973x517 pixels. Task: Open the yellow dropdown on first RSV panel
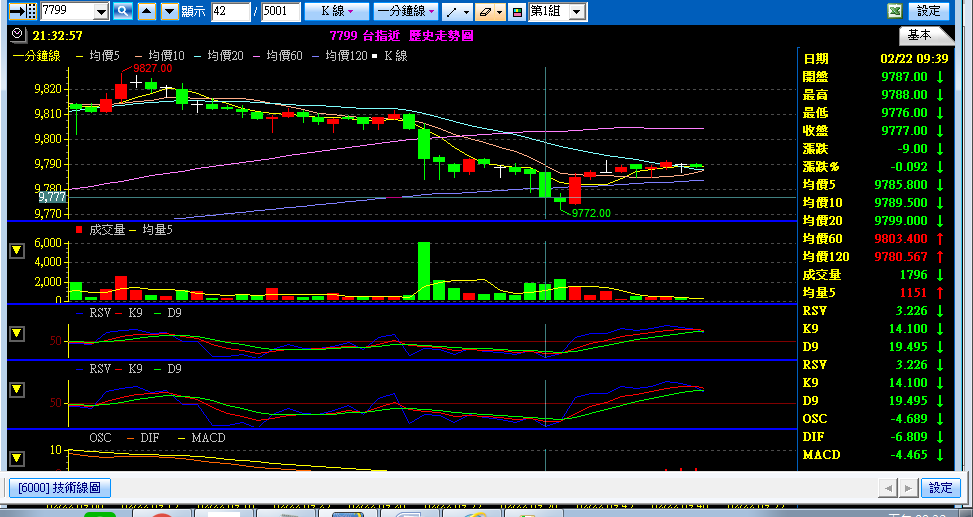[x=17, y=334]
